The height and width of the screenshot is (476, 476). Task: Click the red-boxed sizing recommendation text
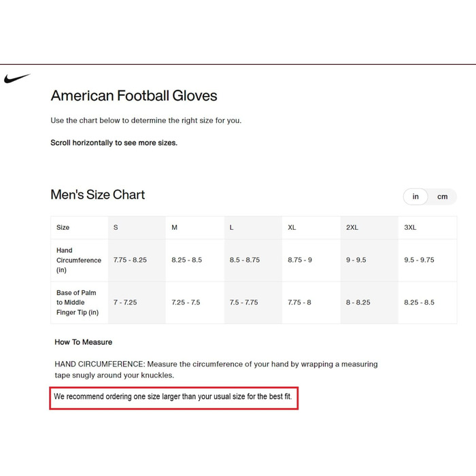click(173, 396)
